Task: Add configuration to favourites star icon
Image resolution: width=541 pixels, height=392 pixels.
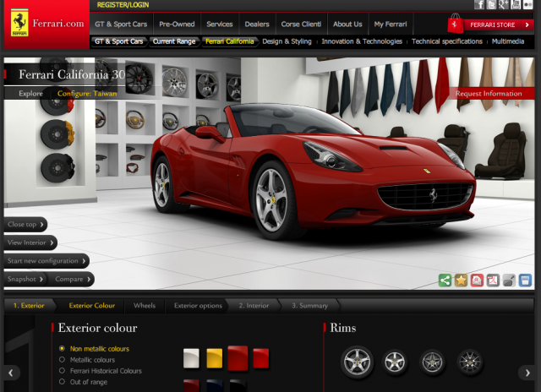Action: (461, 280)
